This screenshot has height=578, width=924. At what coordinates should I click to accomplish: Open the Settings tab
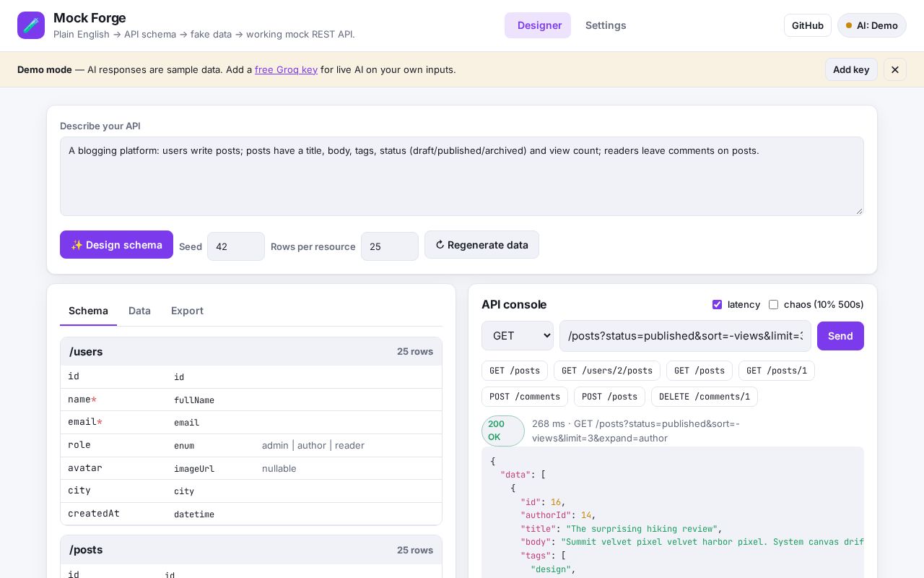[606, 25]
